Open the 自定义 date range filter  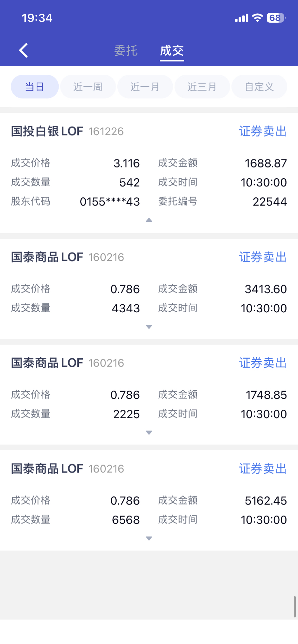coord(259,87)
